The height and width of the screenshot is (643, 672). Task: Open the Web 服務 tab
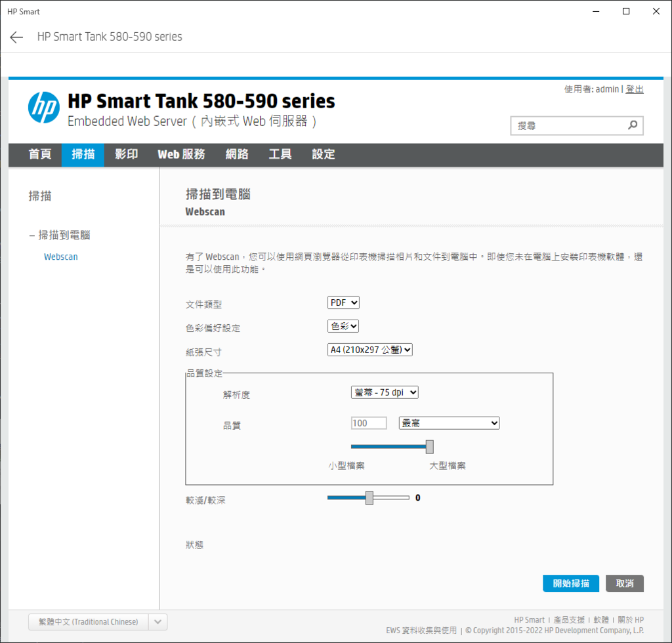click(x=181, y=154)
